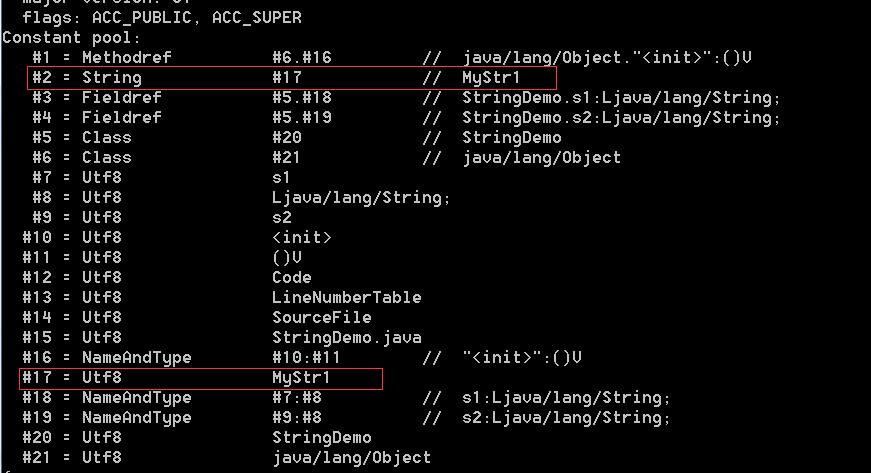Click the MyStr1 comment on line #2
The image size is (871, 473).
pyautogui.click(x=491, y=78)
